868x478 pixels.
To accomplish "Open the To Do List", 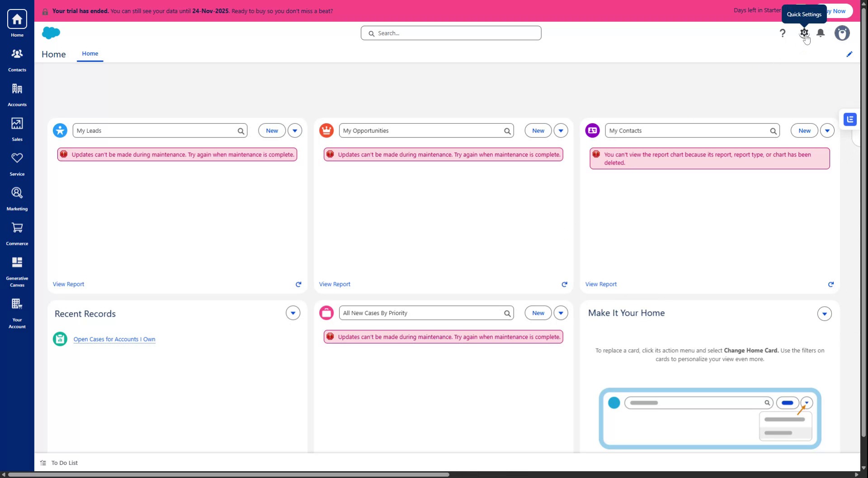I will tap(64, 463).
